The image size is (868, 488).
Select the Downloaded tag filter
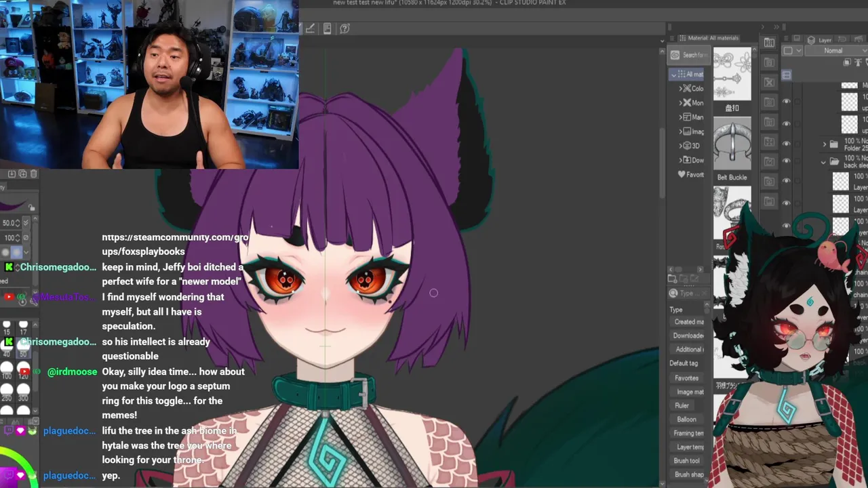pos(688,335)
